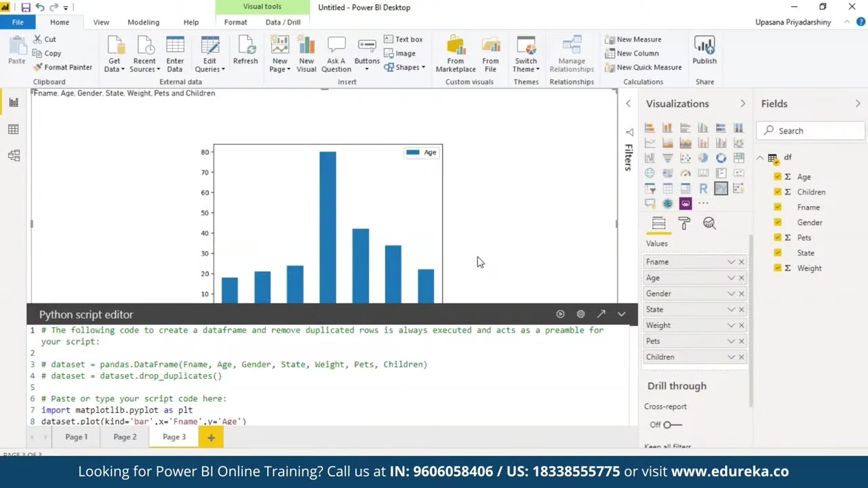Open the Format paint roller pane
This screenshot has height=488, width=868.
(684, 223)
